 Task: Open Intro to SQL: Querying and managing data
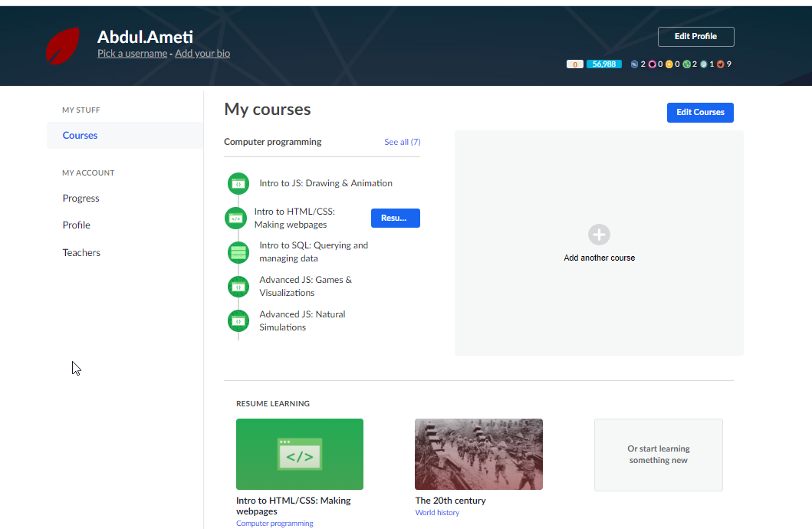pyautogui.click(x=314, y=251)
